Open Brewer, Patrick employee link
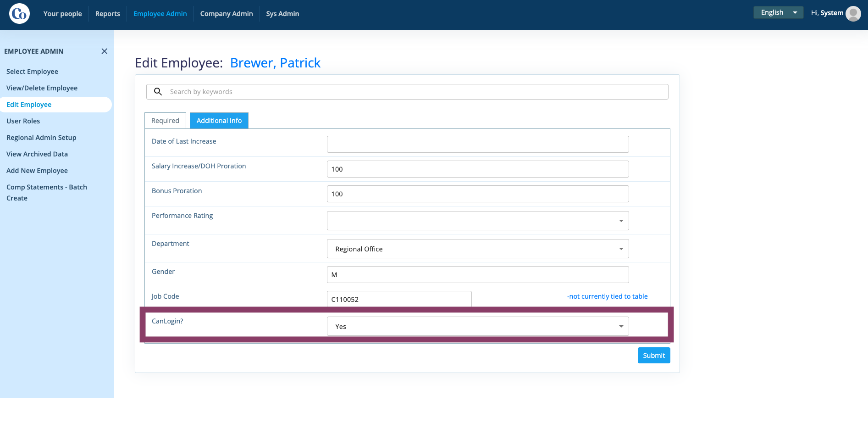868x423 pixels. [275, 63]
